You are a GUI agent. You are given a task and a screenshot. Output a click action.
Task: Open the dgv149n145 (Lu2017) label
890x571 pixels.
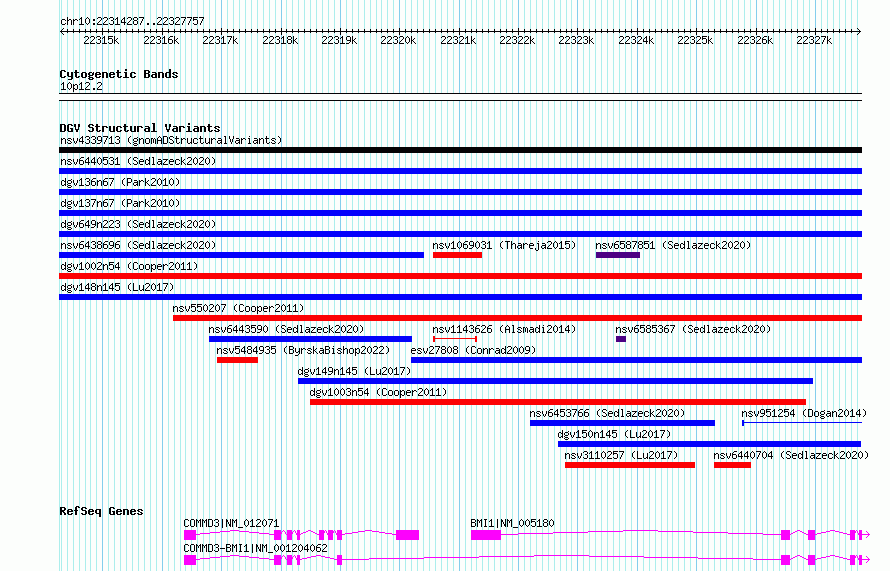(354, 371)
